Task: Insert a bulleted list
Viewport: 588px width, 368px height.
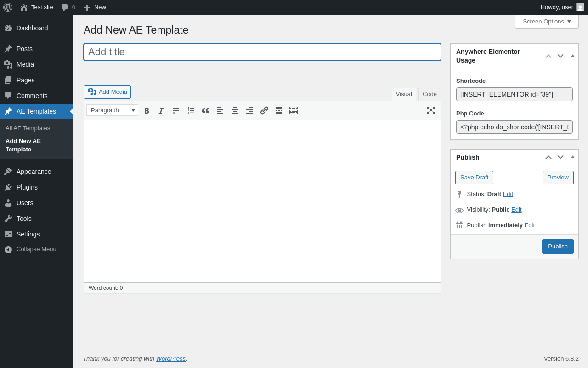Action: [x=176, y=110]
